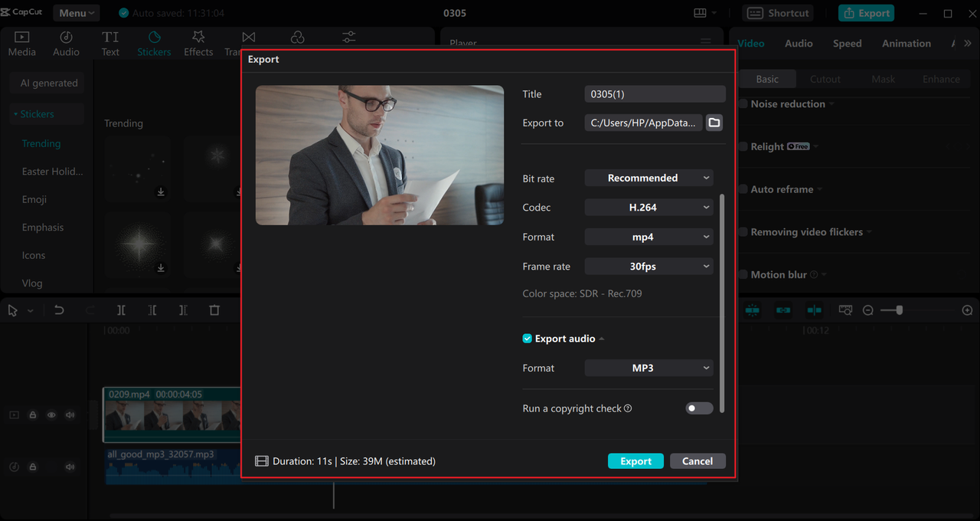980x521 pixels.
Task: Click the info icon next to copyright check
Action: [628, 408]
